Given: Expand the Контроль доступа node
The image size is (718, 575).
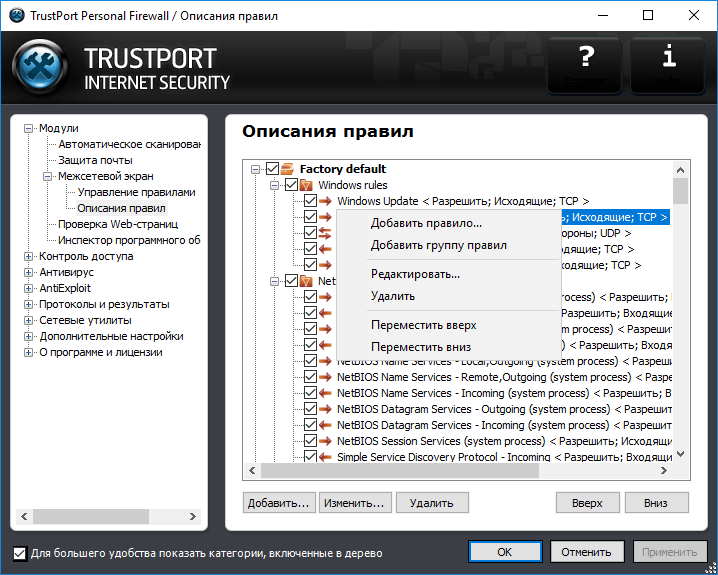Looking at the screenshot, I should click(28, 257).
